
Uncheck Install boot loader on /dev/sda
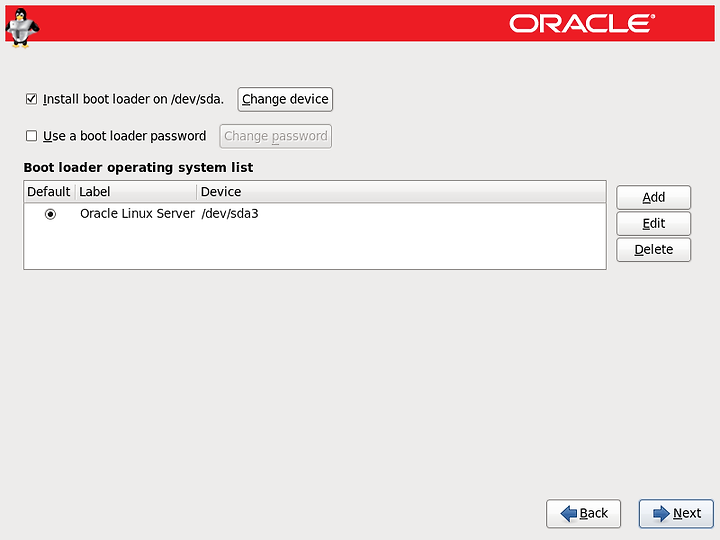31,99
